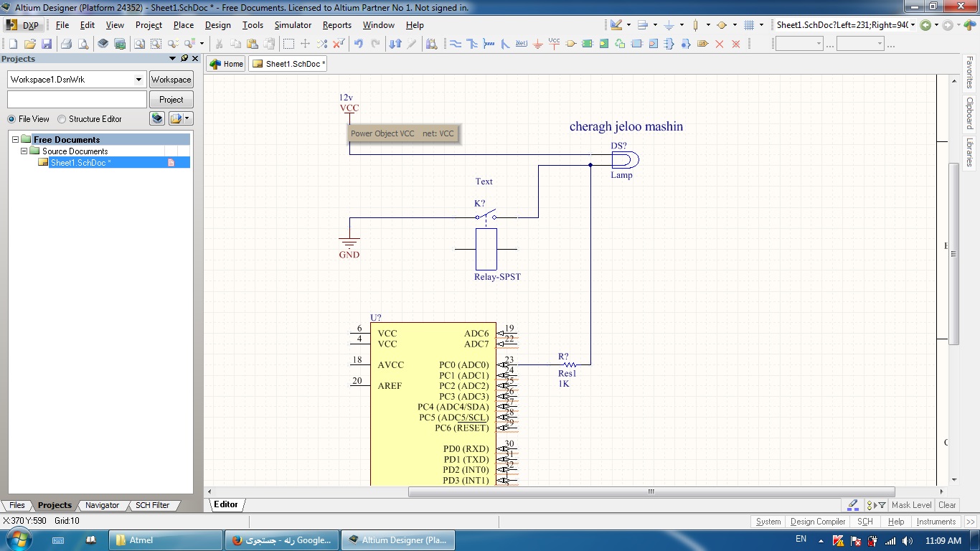Open the Simulator menu

click(x=293, y=25)
